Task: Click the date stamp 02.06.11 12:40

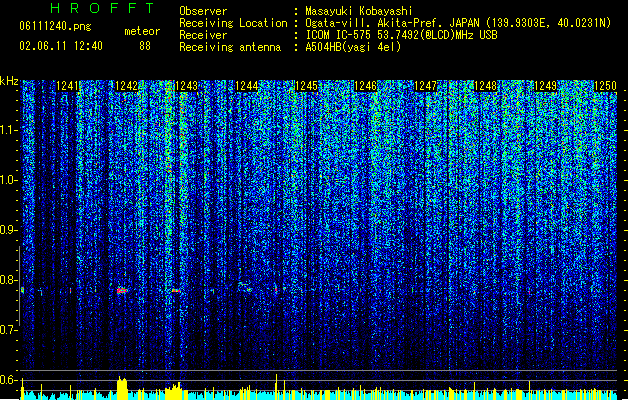Action: [61, 46]
